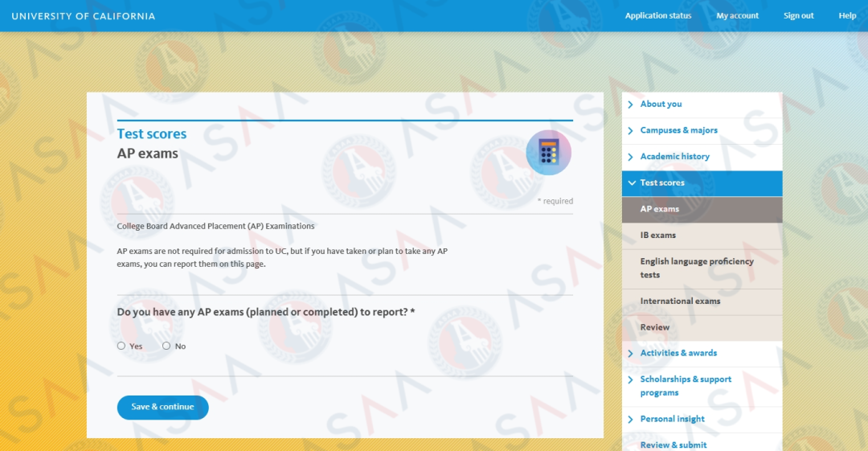Expand the Campuses & majors section chevron
Screen dimensions: 868x451
point(631,131)
